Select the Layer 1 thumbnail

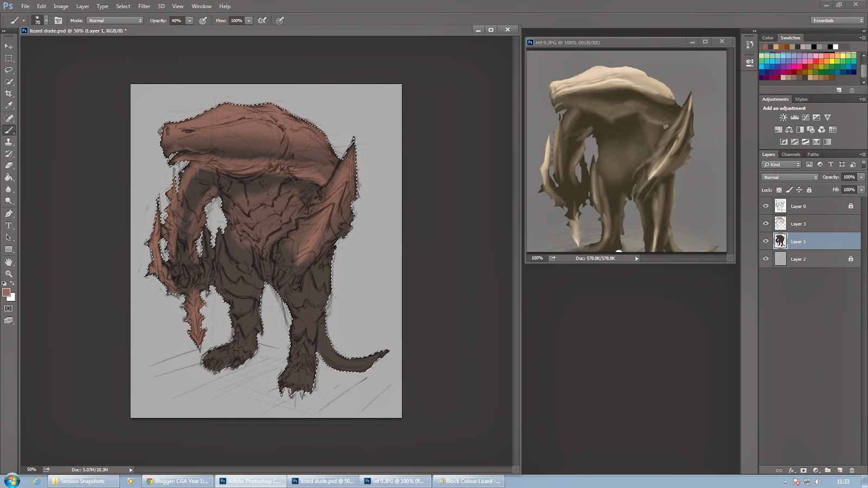780,241
